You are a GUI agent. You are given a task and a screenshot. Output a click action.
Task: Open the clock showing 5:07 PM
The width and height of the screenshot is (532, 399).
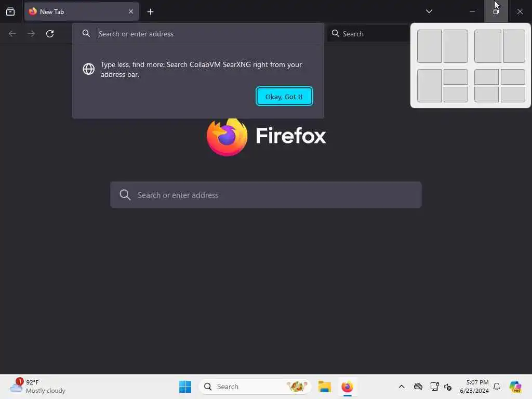click(474, 387)
